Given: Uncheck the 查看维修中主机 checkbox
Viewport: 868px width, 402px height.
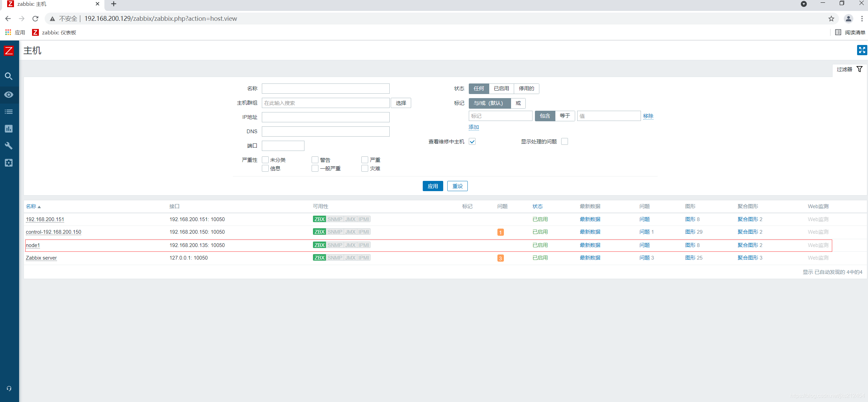Looking at the screenshot, I should [x=472, y=142].
